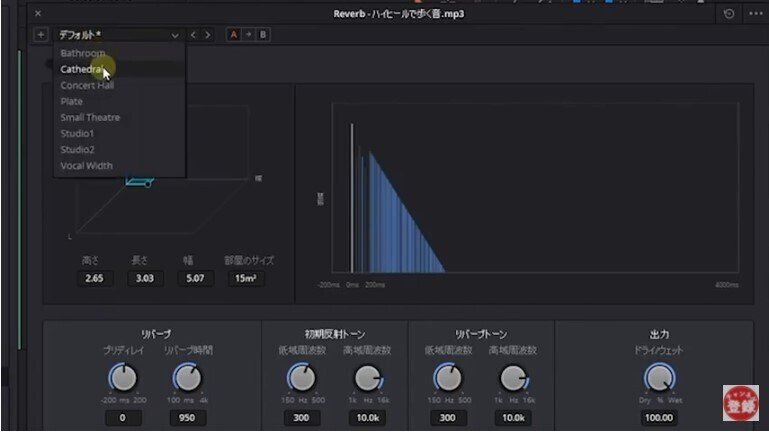Click the リバーブトーン high frequency field 10.0k
The width and height of the screenshot is (769, 432).
pyautogui.click(x=513, y=418)
